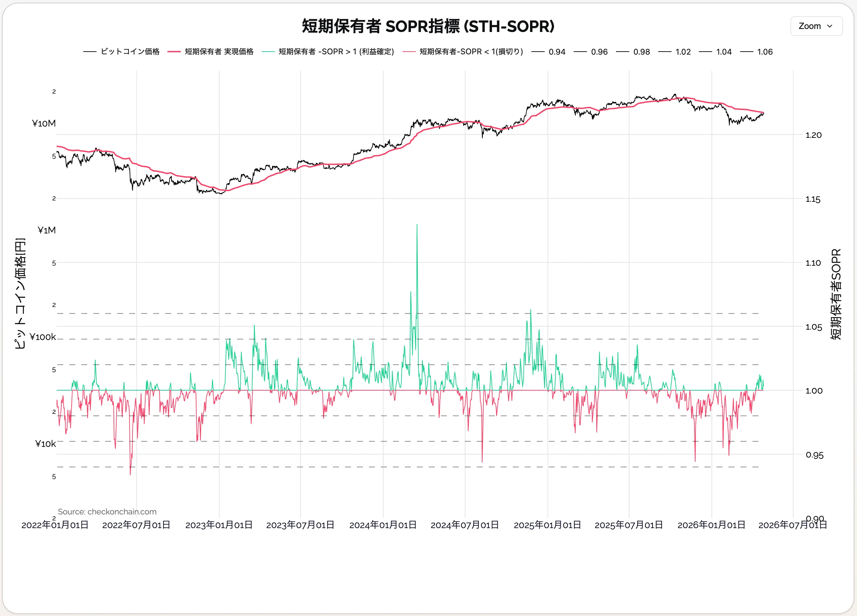Image resolution: width=857 pixels, height=616 pixels.
Task: Toggle the 1.04 threshold line legend
Action: (723, 52)
